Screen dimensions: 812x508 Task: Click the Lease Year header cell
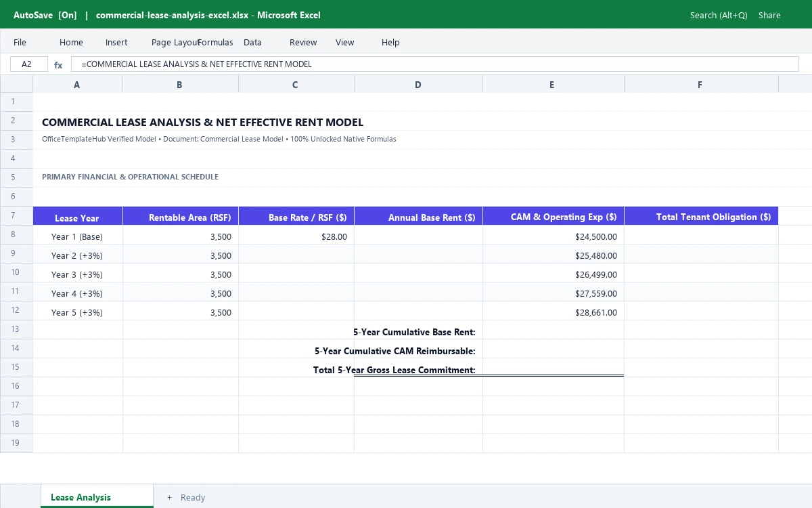tap(77, 217)
